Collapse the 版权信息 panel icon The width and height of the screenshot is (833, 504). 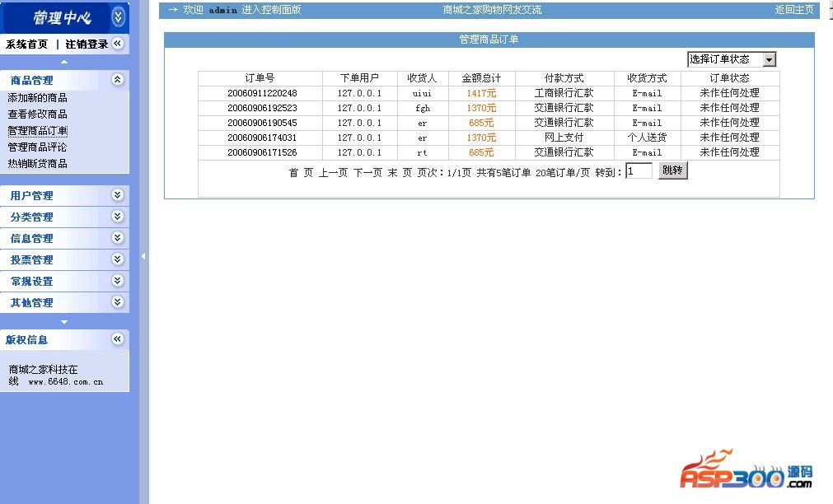117,339
